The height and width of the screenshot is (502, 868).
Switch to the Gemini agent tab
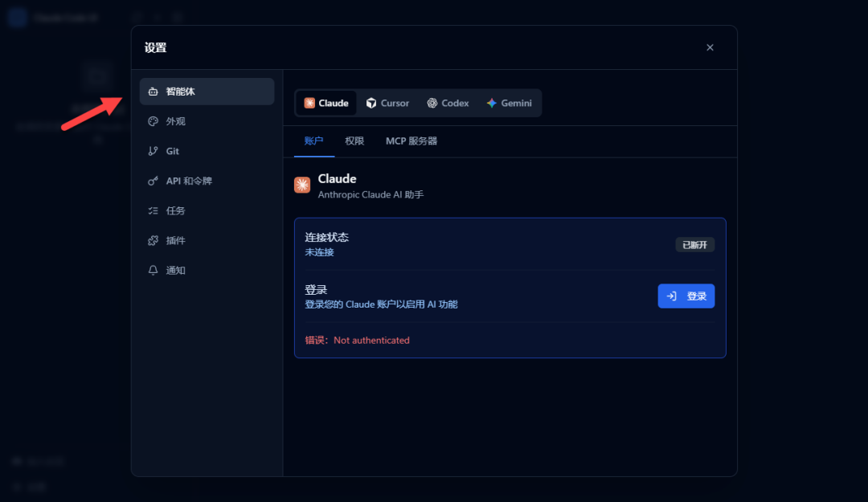(x=510, y=103)
